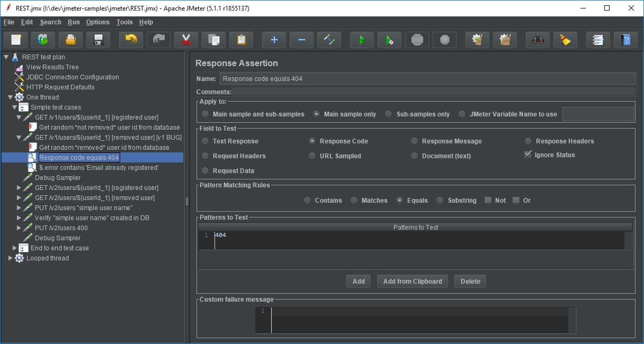The image size is (644, 344).
Task: Click the Copy toolbar icon
Action: tap(214, 40)
